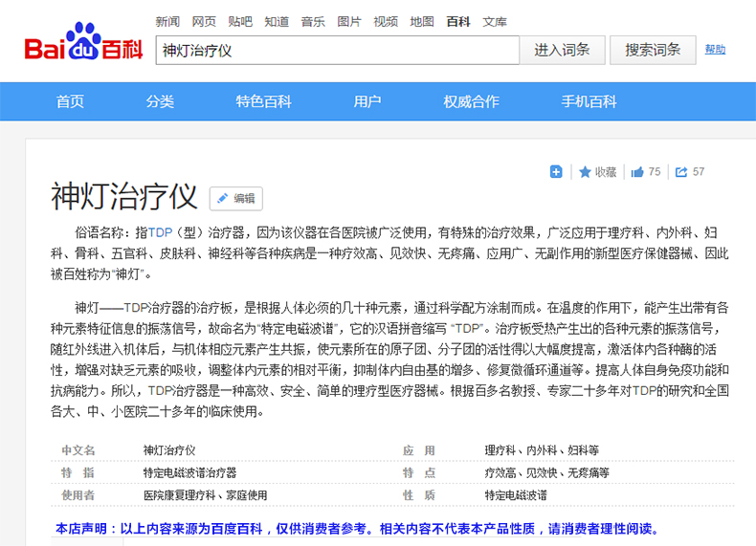Open 分类 in blue navigation bar

(x=160, y=101)
